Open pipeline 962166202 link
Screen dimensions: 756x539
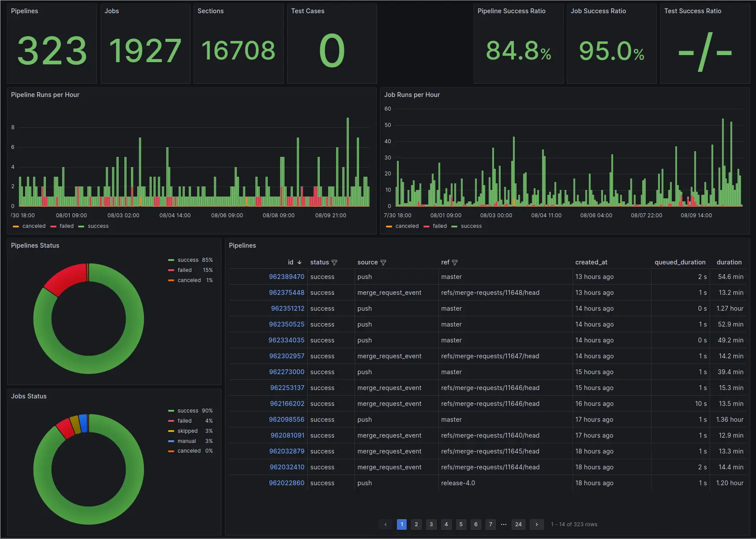tap(287, 404)
